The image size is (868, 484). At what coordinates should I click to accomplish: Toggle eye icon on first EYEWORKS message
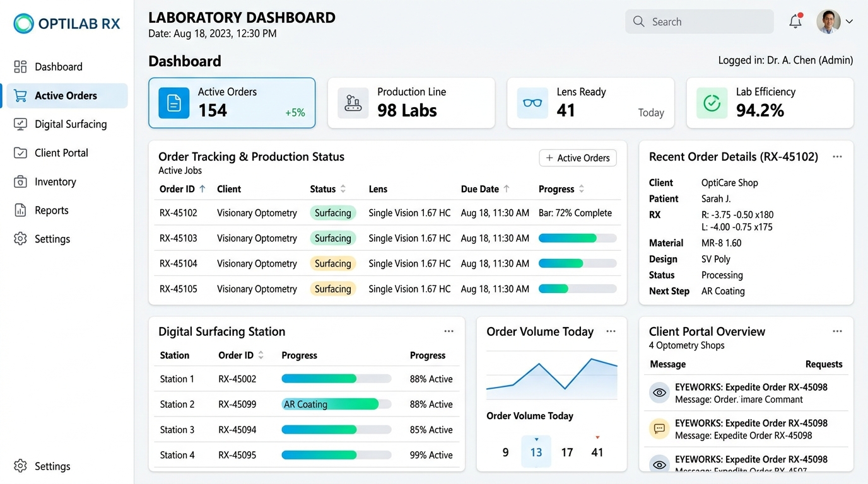point(659,393)
